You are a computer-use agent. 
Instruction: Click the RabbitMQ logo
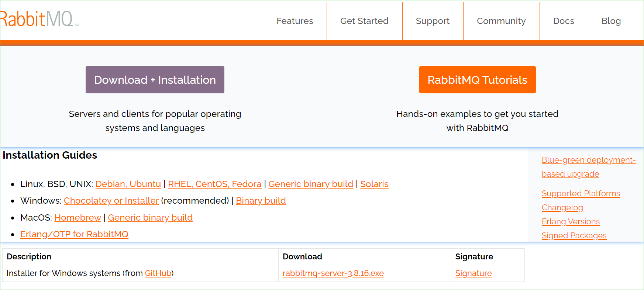39,19
